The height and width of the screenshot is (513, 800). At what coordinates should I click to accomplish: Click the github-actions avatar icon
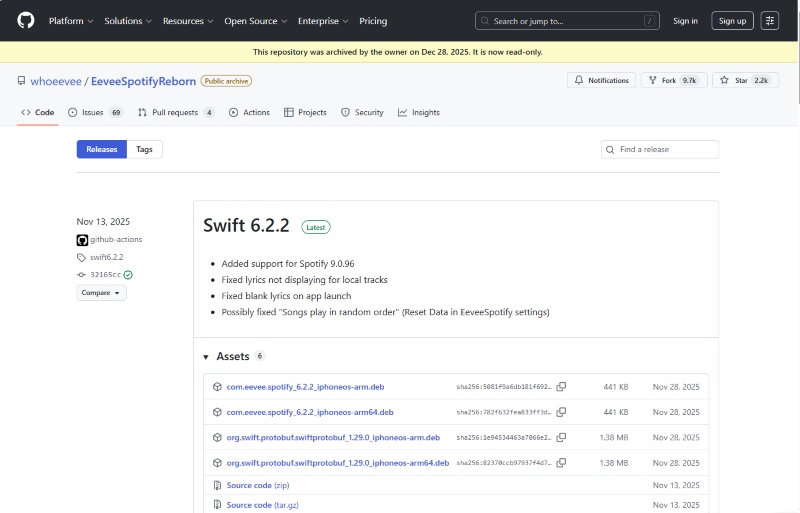82,240
